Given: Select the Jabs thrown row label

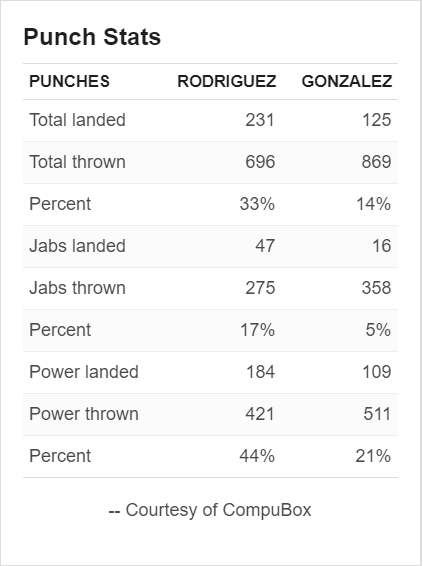Looking at the screenshot, I should click(x=77, y=288).
